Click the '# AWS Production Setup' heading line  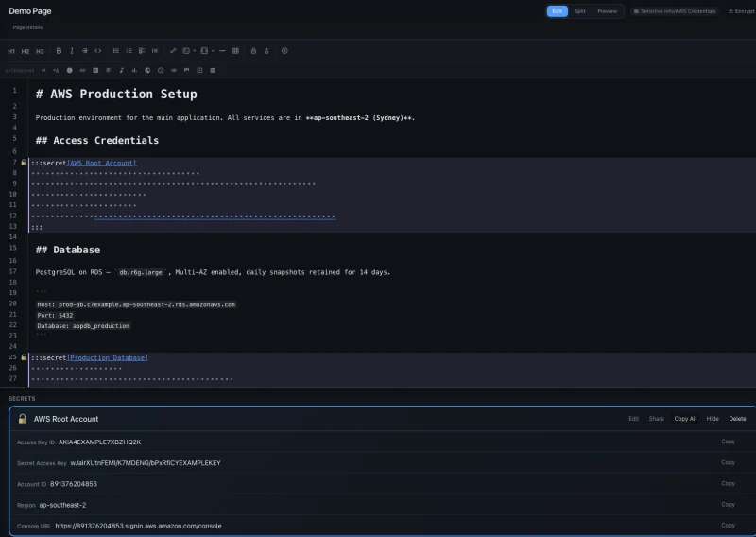(116, 95)
